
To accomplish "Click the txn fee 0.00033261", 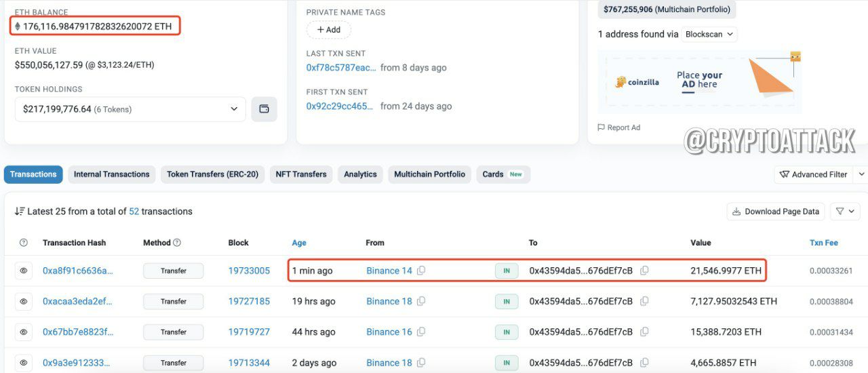I will click(832, 271).
